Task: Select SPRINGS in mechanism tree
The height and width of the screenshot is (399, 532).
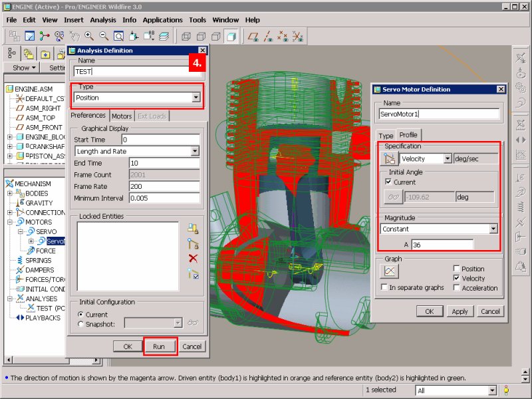Action: [39, 260]
